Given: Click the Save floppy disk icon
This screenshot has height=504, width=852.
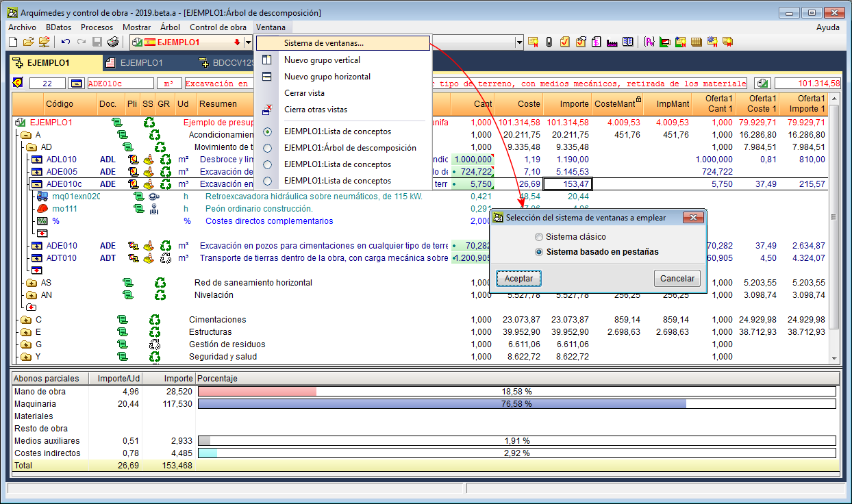Looking at the screenshot, I should click(97, 42).
